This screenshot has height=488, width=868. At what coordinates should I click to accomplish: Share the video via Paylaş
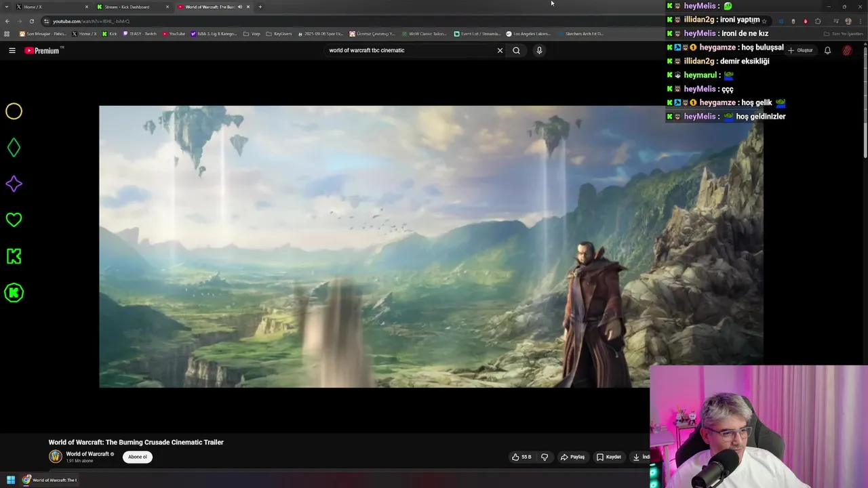point(572,457)
